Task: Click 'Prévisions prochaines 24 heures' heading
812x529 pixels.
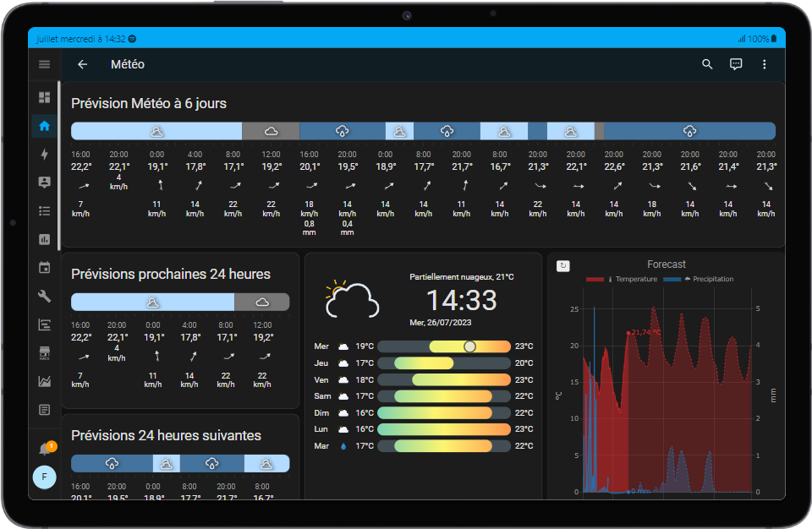Action: click(x=170, y=274)
